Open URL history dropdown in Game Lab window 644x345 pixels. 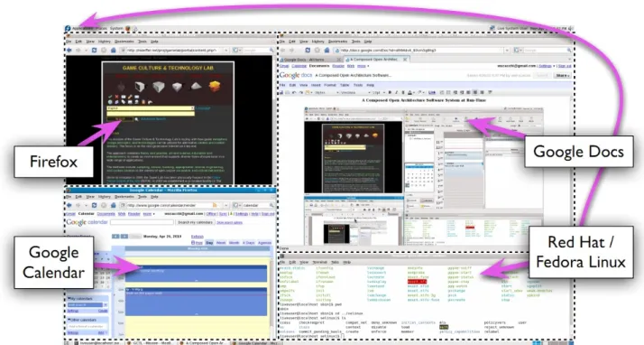click(x=225, y=51)
